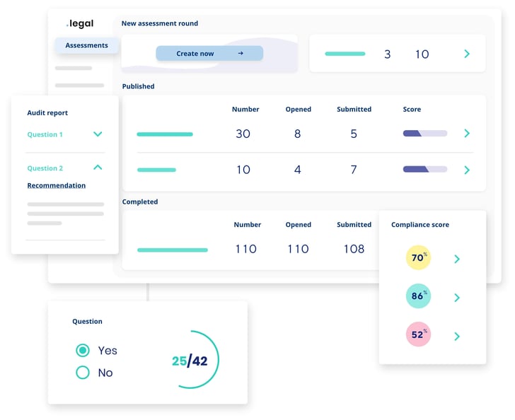The height and width of the screenshot is (420, 515).
Task: Click the Opened header in Completed table
Action: click(299, 225)
